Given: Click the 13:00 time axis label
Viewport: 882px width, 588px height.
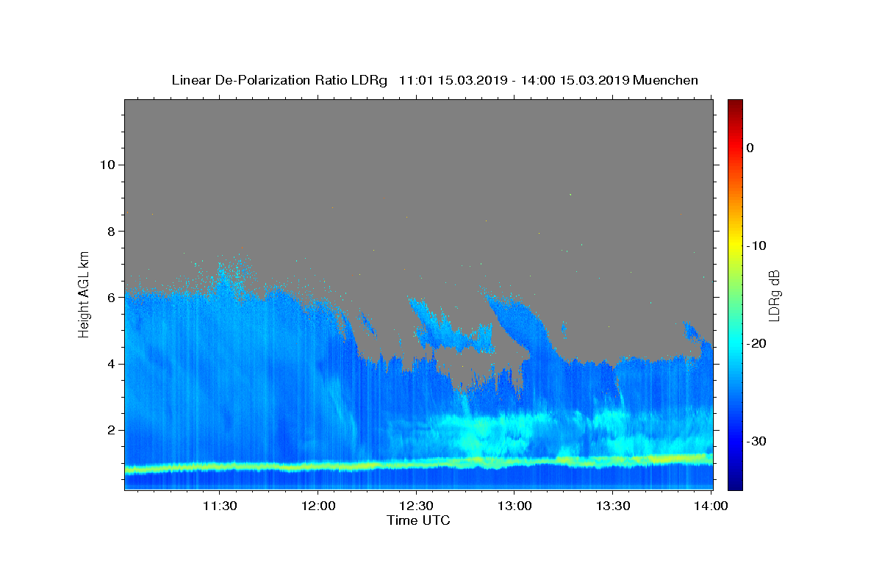Looking at the screenshot, I should (514, 506).
